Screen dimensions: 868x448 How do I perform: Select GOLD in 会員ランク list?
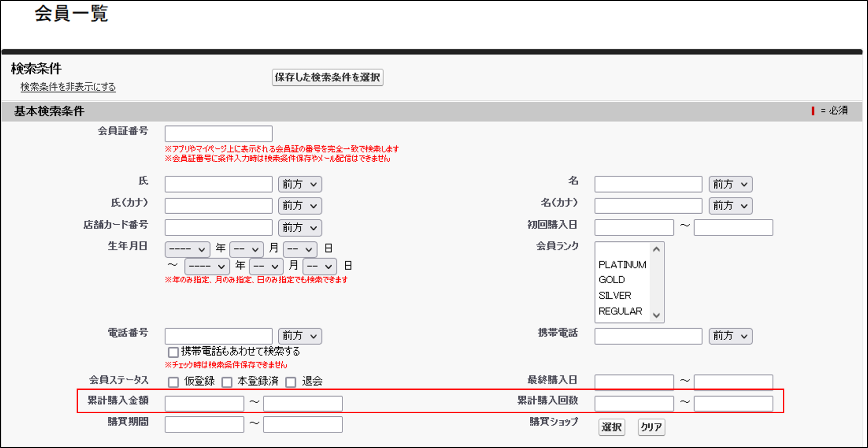point(623,280)
